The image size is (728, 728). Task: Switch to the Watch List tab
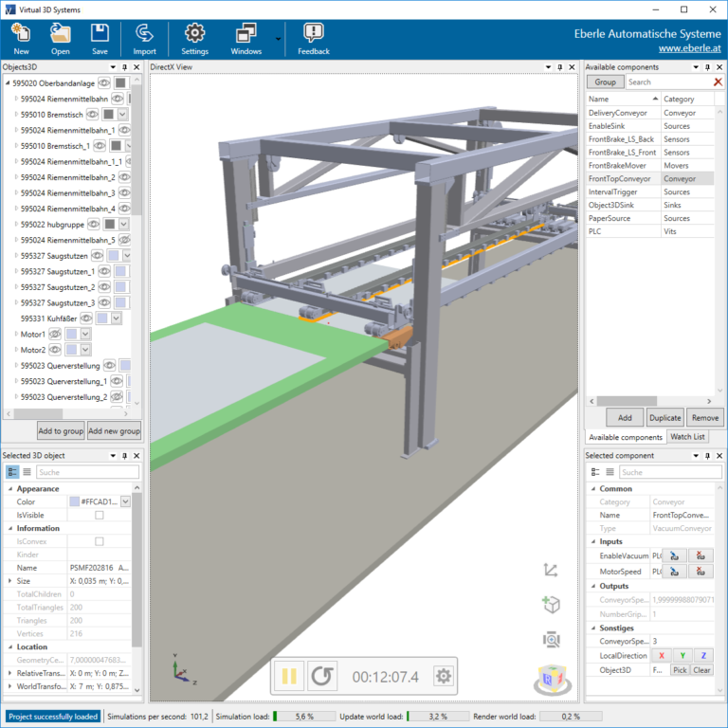coord(687,437)
